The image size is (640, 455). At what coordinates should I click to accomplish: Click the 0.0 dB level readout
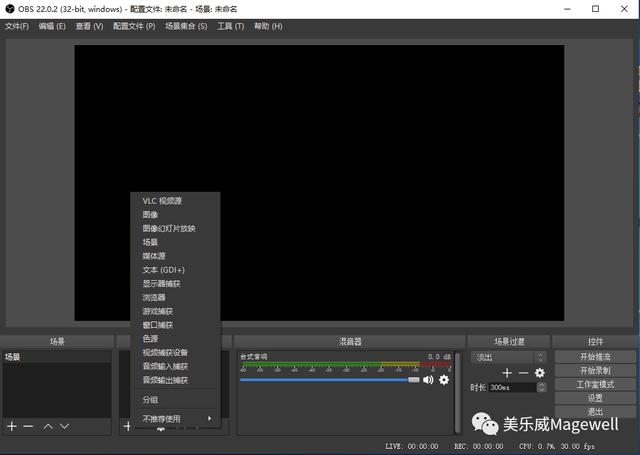pos(439,357)
